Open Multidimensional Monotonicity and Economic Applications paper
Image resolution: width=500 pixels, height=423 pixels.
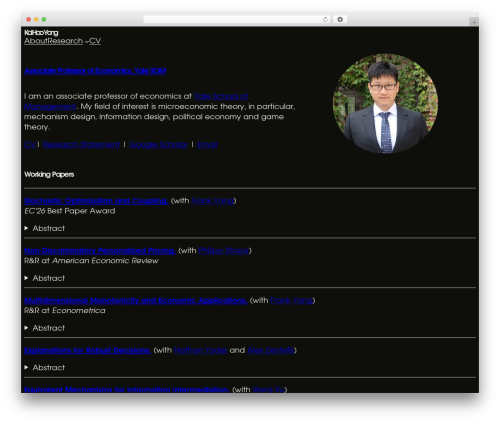pyautogui.click(x=136, y=300)
